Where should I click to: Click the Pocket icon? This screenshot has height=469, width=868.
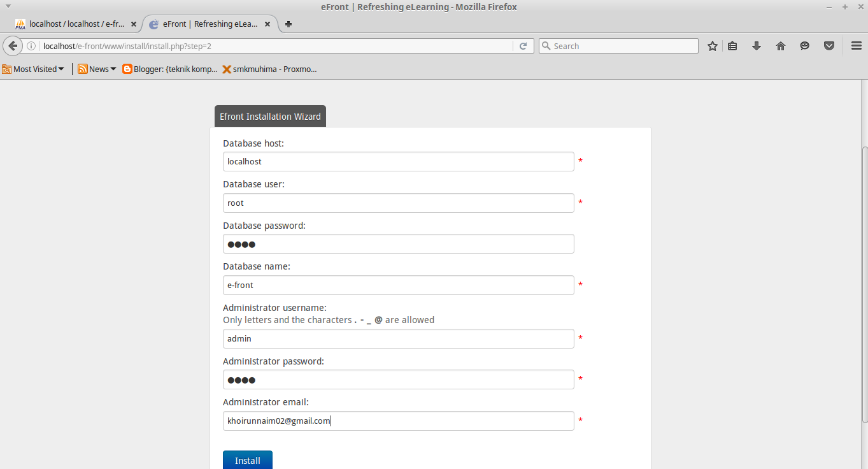click(829, 46)
